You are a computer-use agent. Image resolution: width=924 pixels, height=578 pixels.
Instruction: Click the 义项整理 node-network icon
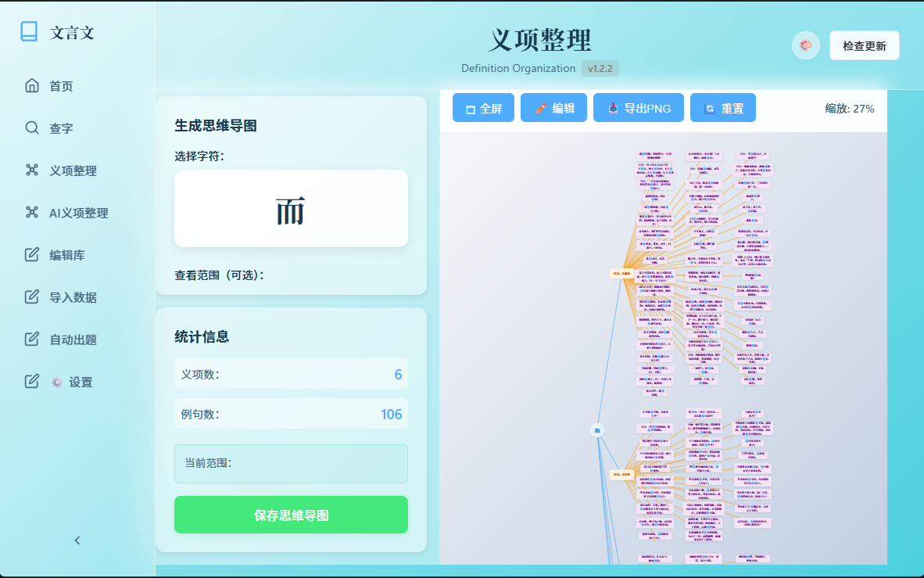pyautogui.click(x=31, y=170)
